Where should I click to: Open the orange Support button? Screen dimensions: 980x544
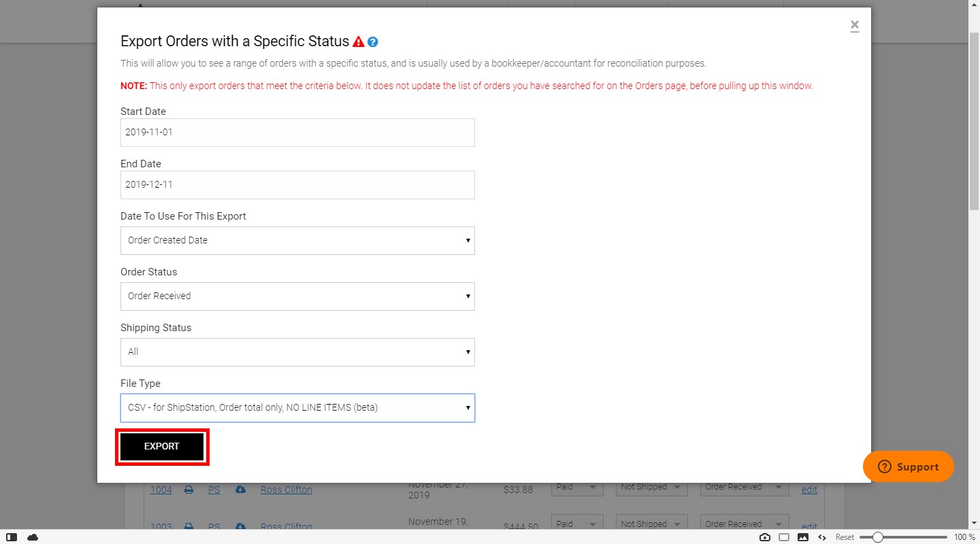[909, 466]
